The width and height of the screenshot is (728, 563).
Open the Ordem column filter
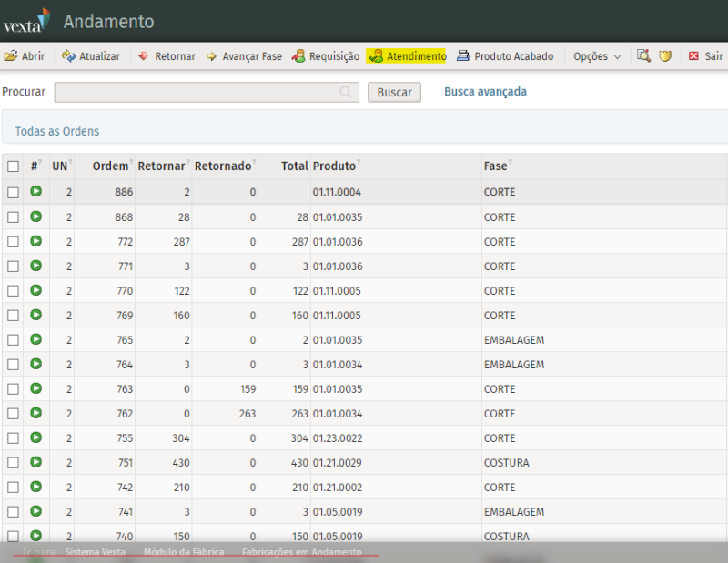(132, 164)
